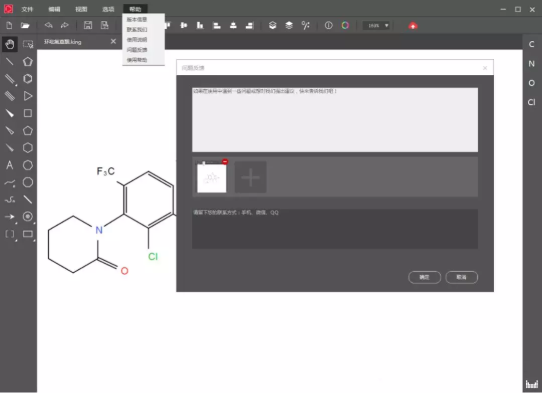
Task: Select the Cl element in sidebar
Action: click(532, 102)
